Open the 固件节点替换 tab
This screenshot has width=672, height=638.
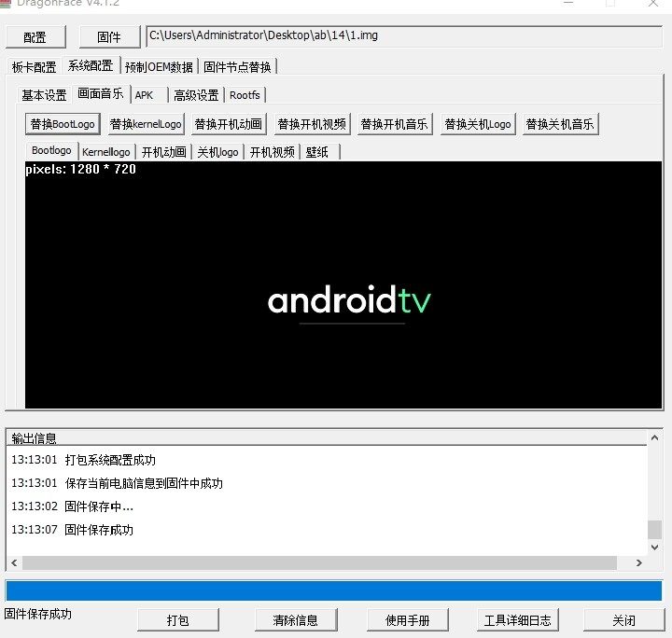(x=237, y=67)
